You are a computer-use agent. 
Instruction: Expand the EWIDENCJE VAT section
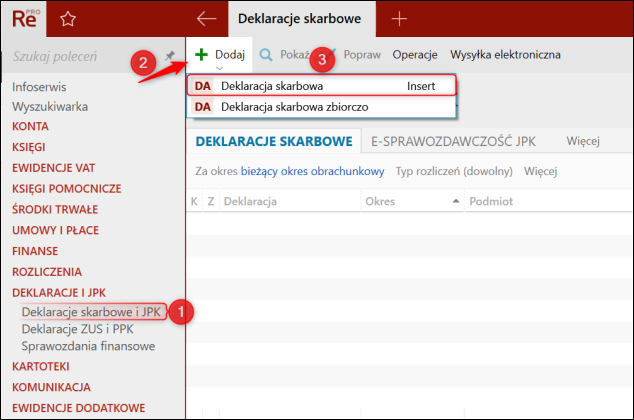pyautogui.click(x=53, y=168)
